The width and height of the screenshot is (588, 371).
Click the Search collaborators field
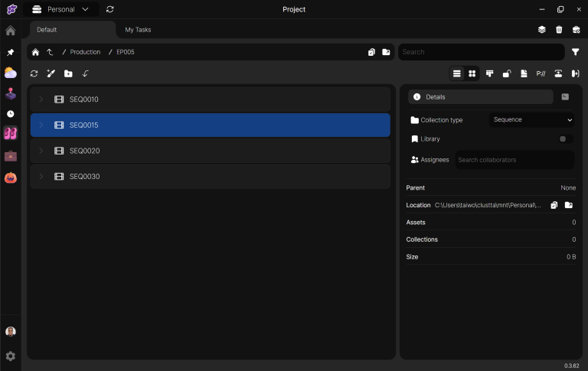click(x=514, y=160)
